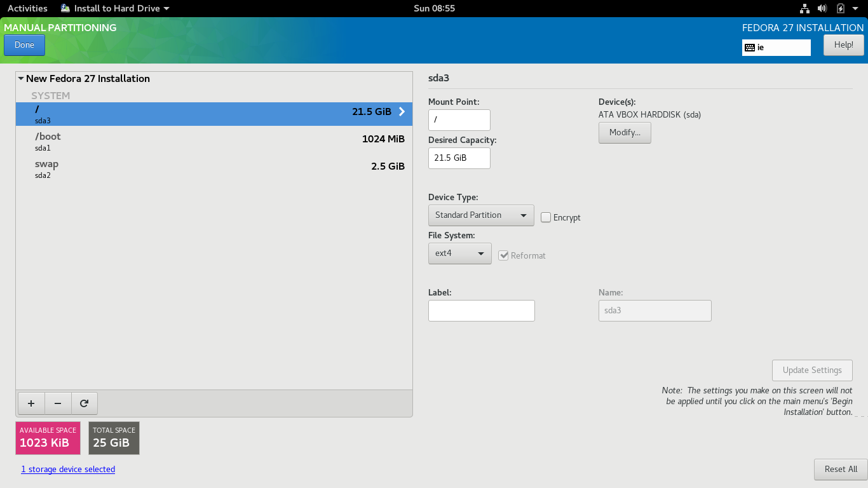Open the Device Type Standard Partition dropdown
868x488 pixels.
coord(481,215)
